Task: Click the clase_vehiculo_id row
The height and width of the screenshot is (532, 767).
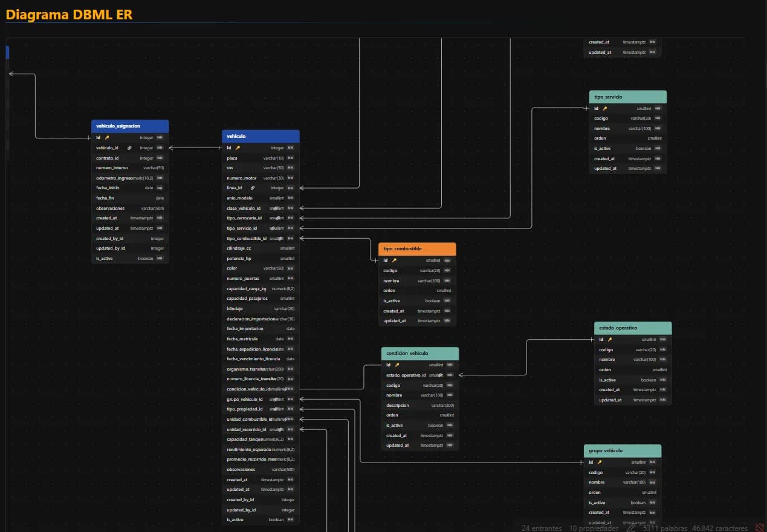Action: tap(261, 208)
